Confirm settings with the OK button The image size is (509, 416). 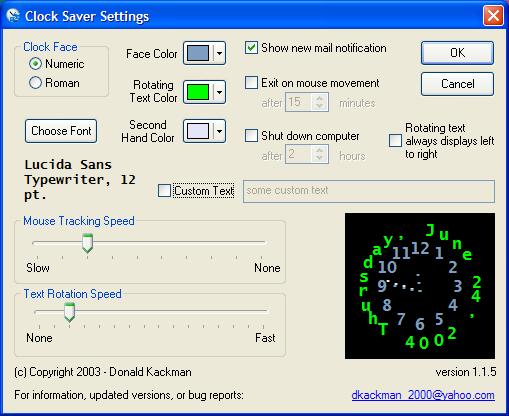click(457, 53)
